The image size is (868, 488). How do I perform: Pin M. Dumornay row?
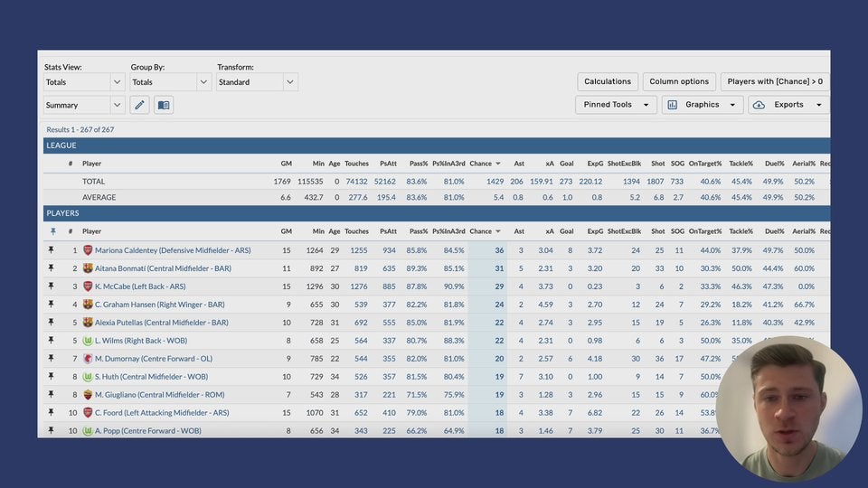[x=52, y=359]
